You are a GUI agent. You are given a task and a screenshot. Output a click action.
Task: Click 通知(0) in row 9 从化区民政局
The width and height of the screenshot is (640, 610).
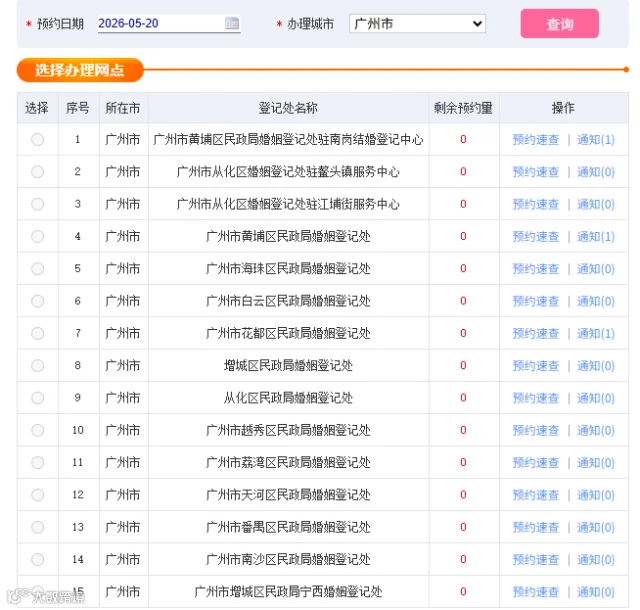596,398
